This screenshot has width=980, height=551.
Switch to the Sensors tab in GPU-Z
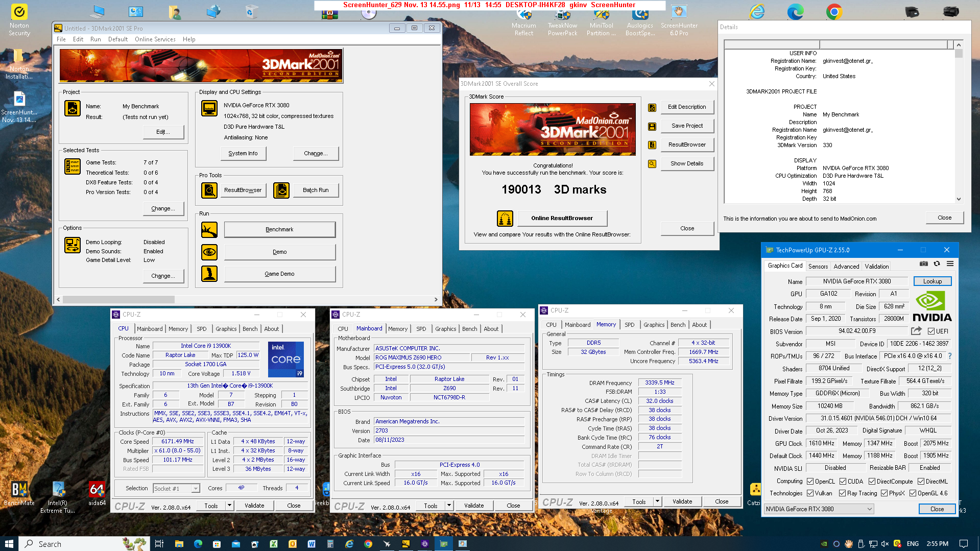818,267
